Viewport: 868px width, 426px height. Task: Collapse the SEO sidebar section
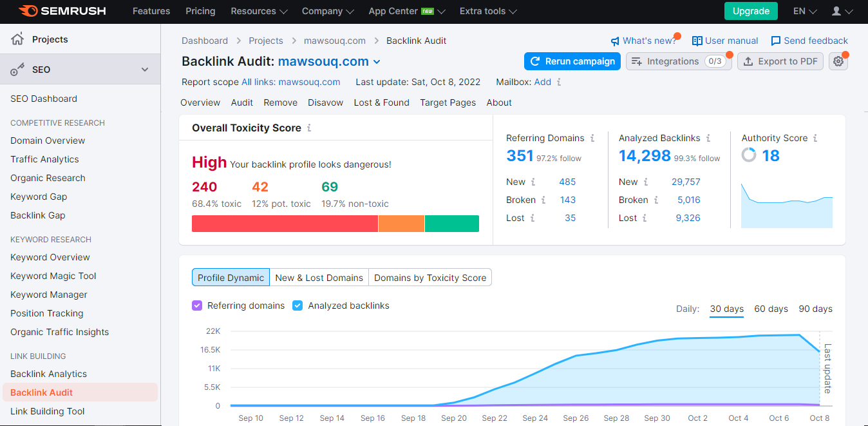(145, 70)
